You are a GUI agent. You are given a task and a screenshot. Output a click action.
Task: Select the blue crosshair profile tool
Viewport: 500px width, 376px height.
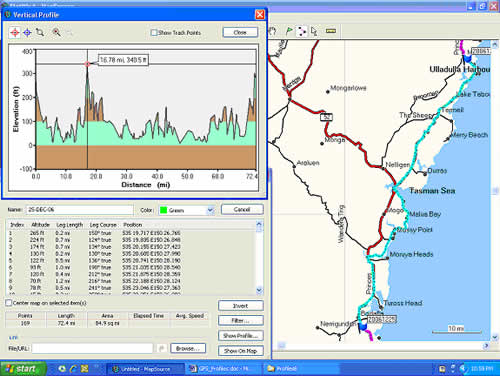27,32
